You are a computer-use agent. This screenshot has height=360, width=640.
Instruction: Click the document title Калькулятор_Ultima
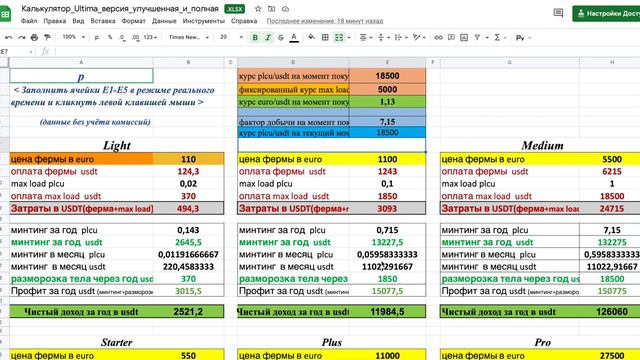click(120, 8)
